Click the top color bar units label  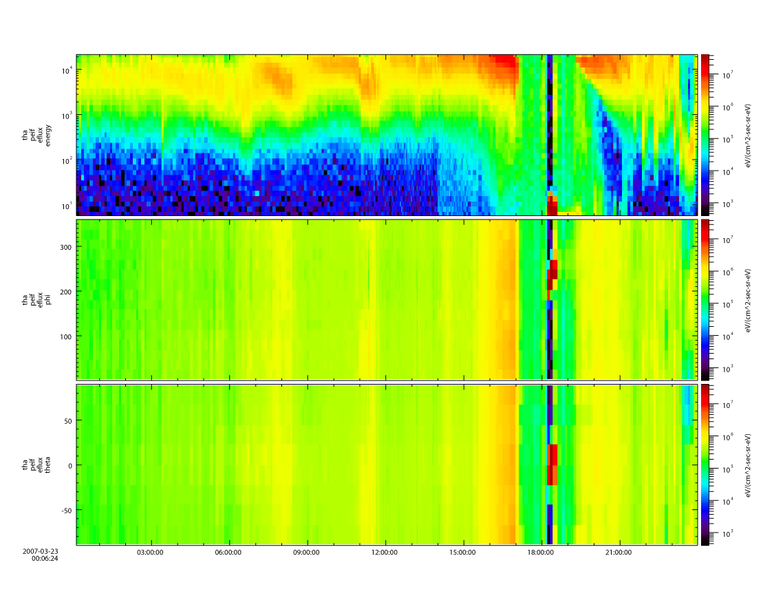[x=735, y=134]
